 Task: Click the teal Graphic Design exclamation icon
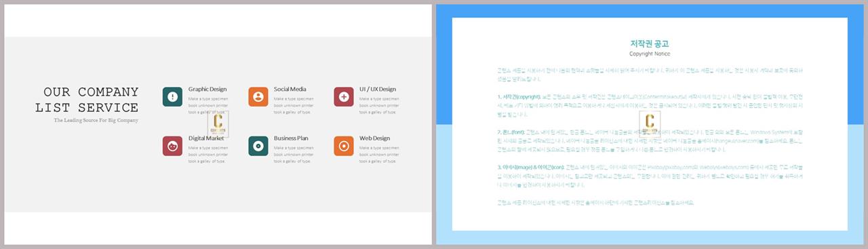(172, 96)
